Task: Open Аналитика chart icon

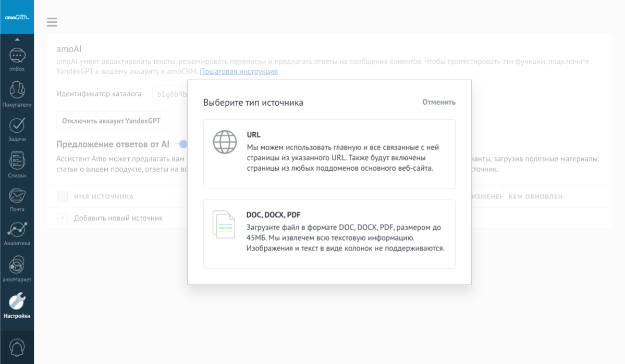Action: coord(17,230)
